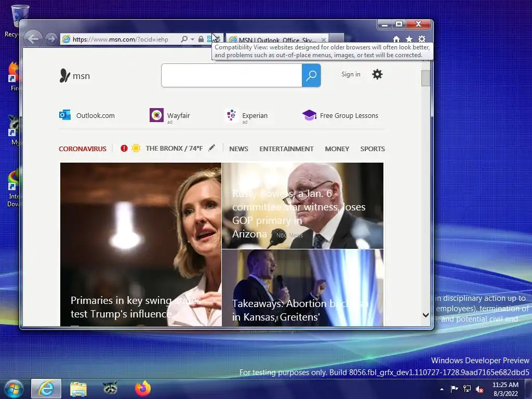Click the msn butterfly logo
The image size is (532, 399).
tap(75, 76)
